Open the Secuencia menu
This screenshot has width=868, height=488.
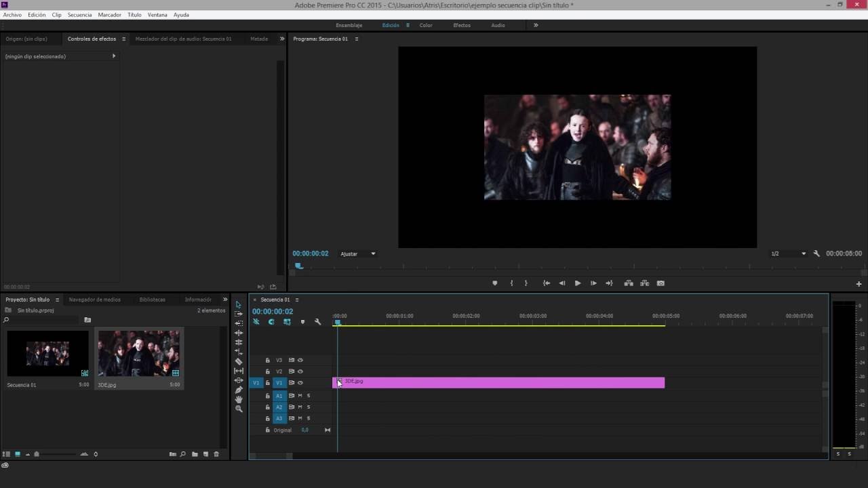tap(79, 14)
